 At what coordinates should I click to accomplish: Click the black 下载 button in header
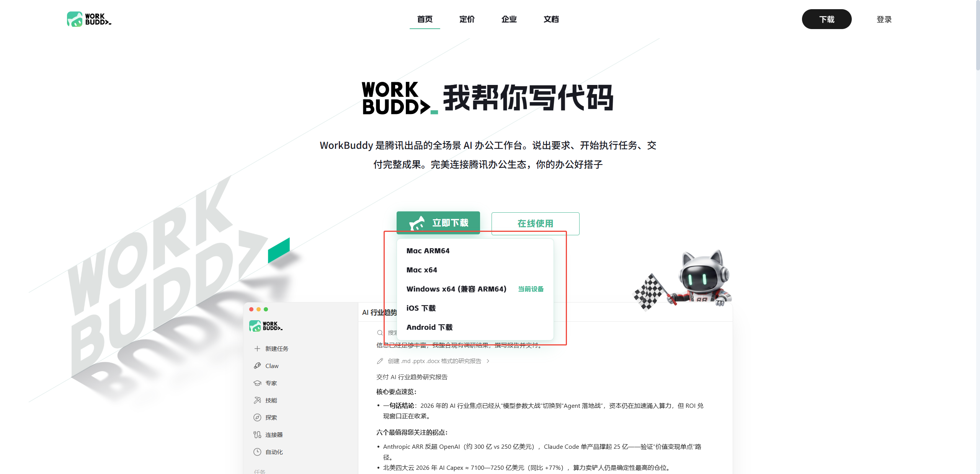pyautogui.click(x=826, y=19)
